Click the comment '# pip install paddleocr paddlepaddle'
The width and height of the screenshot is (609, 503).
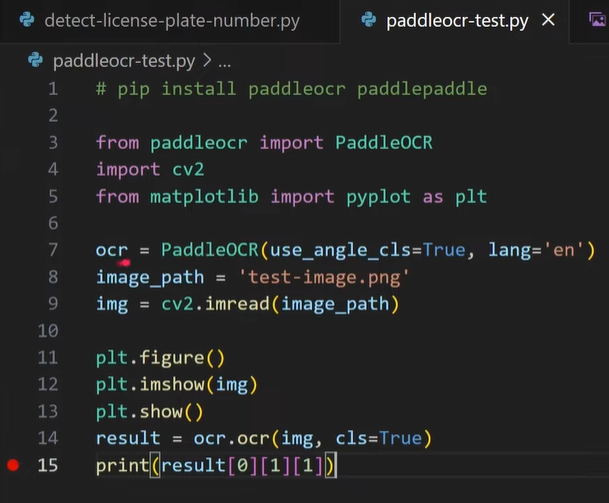coord(291,89)
